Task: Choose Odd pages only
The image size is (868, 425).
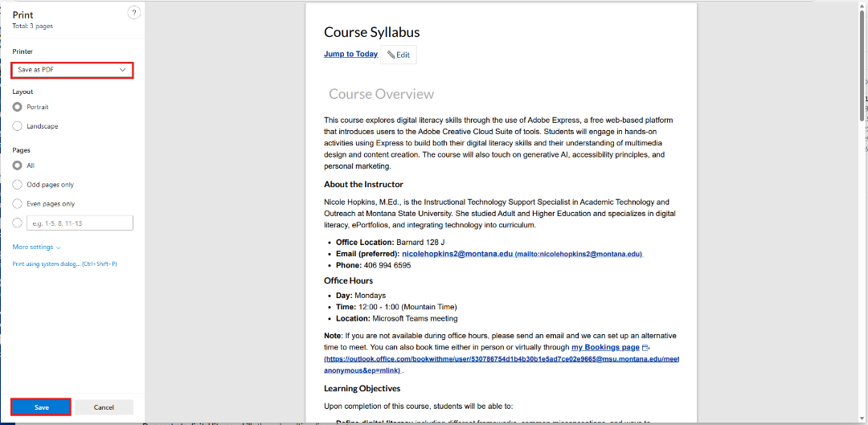Action: [x=18, y=185]
